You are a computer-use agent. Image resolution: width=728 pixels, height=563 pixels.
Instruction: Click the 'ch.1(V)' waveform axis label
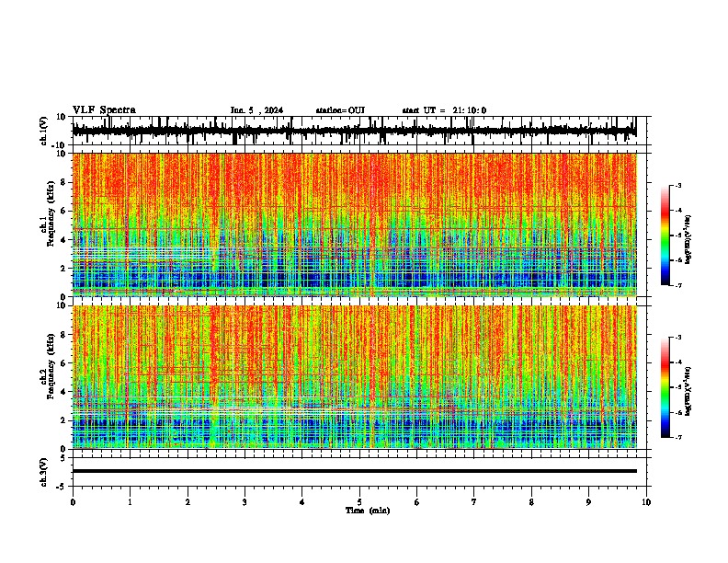(44, 131)
